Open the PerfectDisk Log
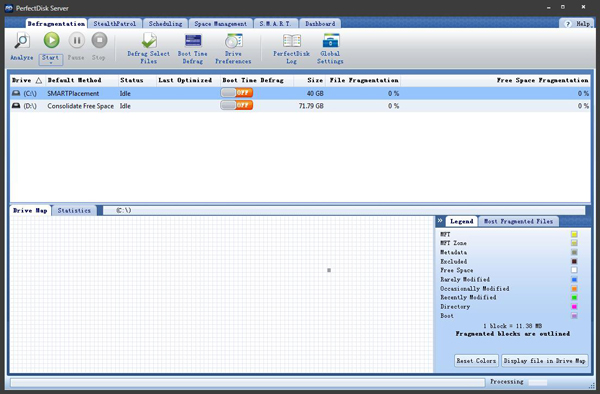Screen dimensions: 600x394 (x=291, y=49)
